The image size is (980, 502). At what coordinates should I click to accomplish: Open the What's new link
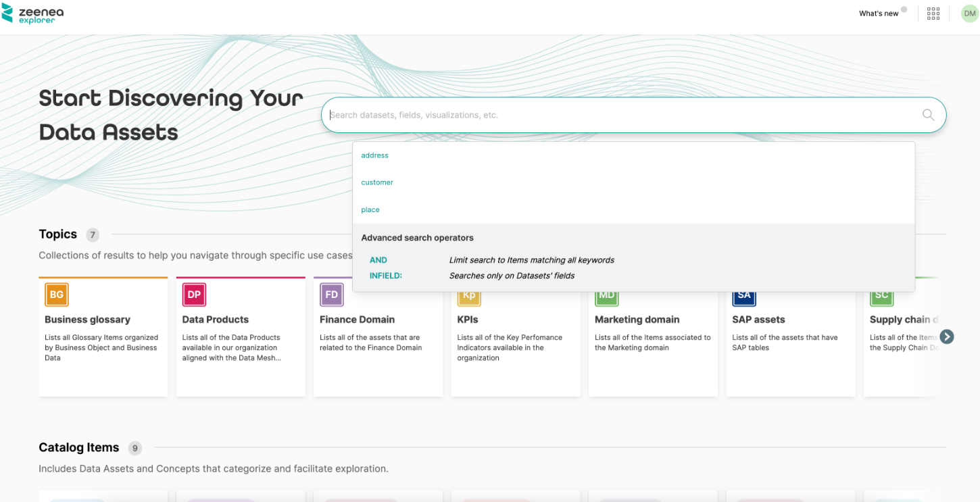point(879,14)
